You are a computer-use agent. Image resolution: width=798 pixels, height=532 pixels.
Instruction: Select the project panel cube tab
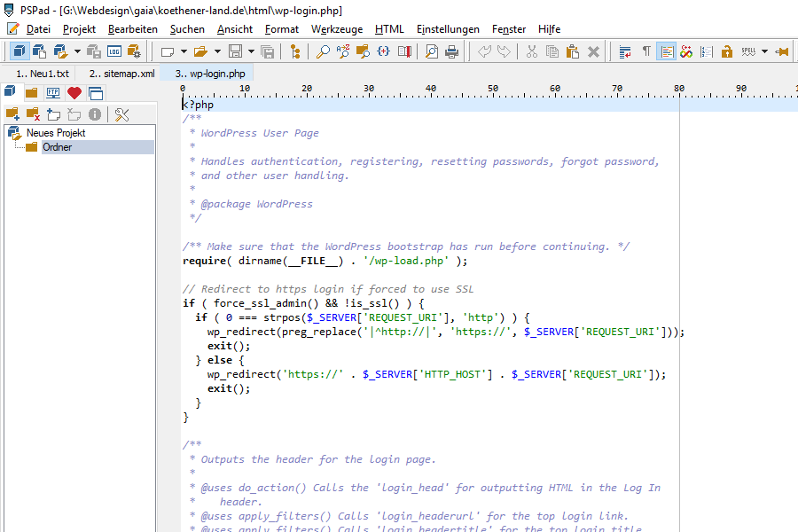(x=10, y=92)
